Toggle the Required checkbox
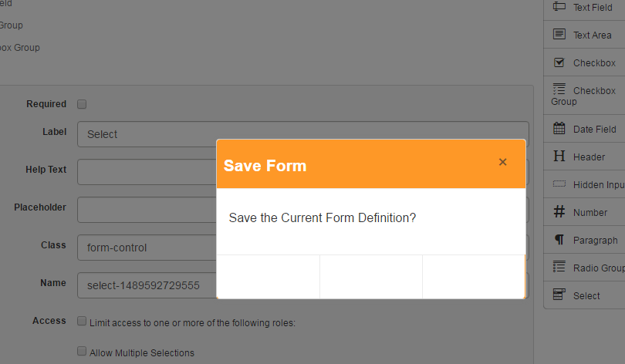This screenshot has width=625, height=364. tap(82, 104)
